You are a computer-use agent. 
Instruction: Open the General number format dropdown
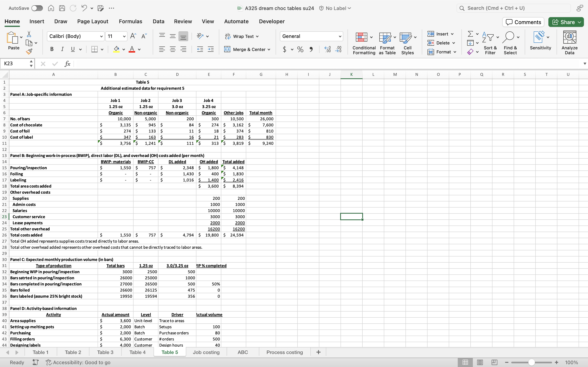tap(340, 36)
